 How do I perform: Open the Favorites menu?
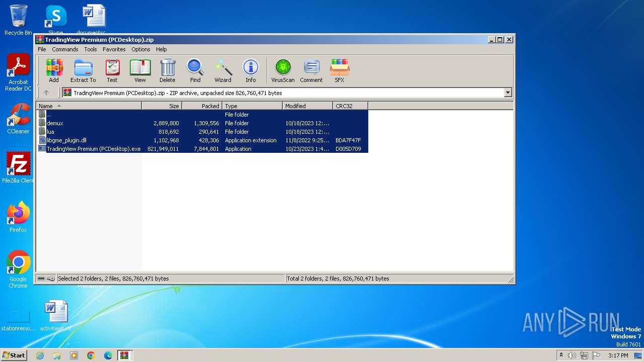click(x=114, y=49)
